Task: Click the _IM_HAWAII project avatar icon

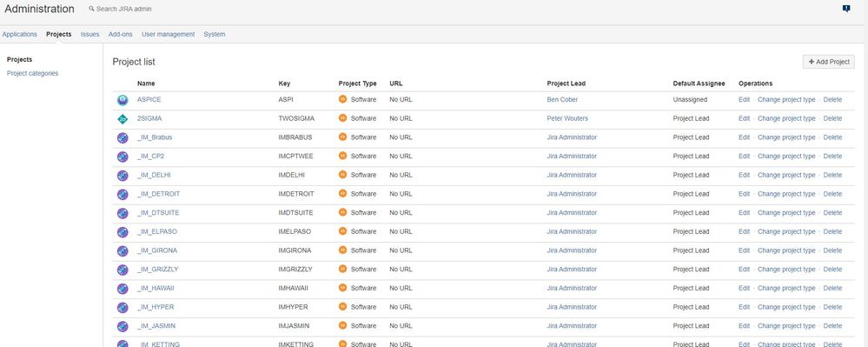Action: coord(123,289)
